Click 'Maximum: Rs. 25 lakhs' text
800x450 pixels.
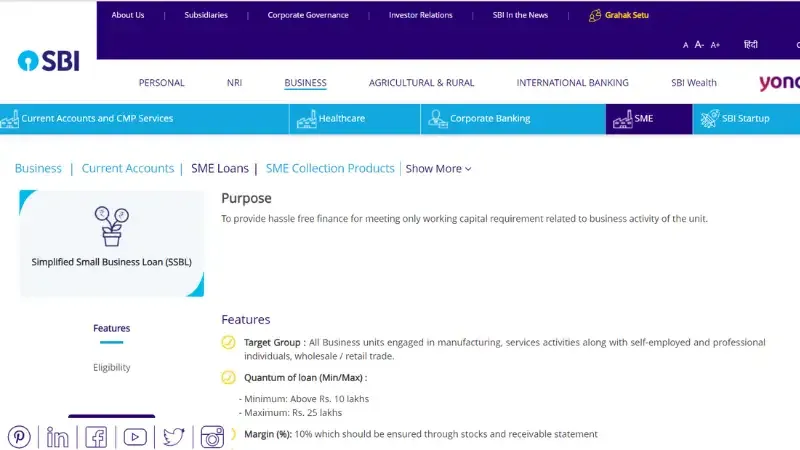(x=291, y=413)
